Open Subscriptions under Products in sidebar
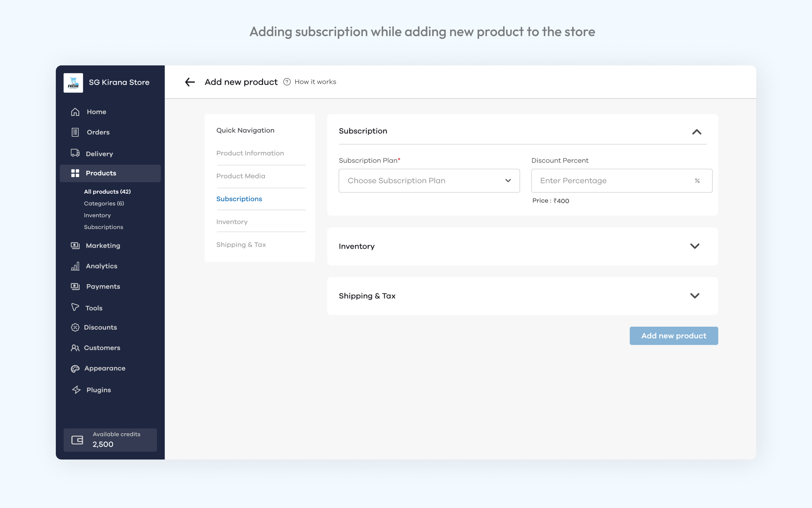Screen dimensions: 812x508 [103, 227]
